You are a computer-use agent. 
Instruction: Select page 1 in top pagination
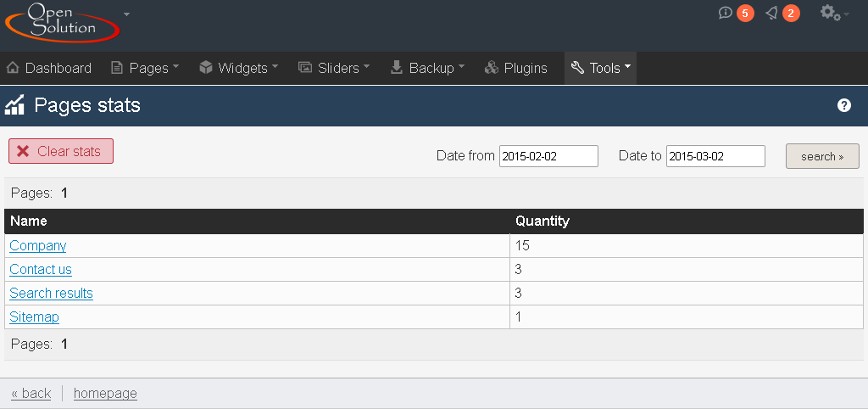pyautogui.click(x=64, y=193)
